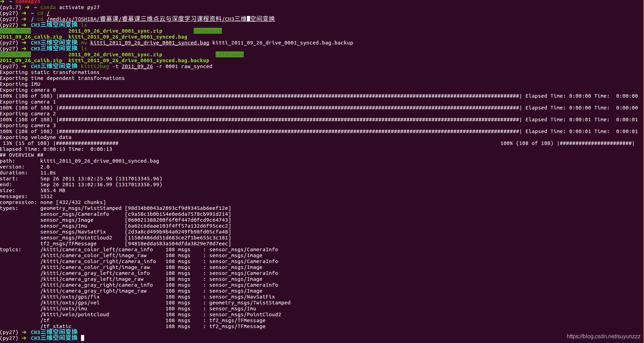Click compression value 'none [432/432 chunks]'
Screen dimensions: 644x343
click(73, 202)
